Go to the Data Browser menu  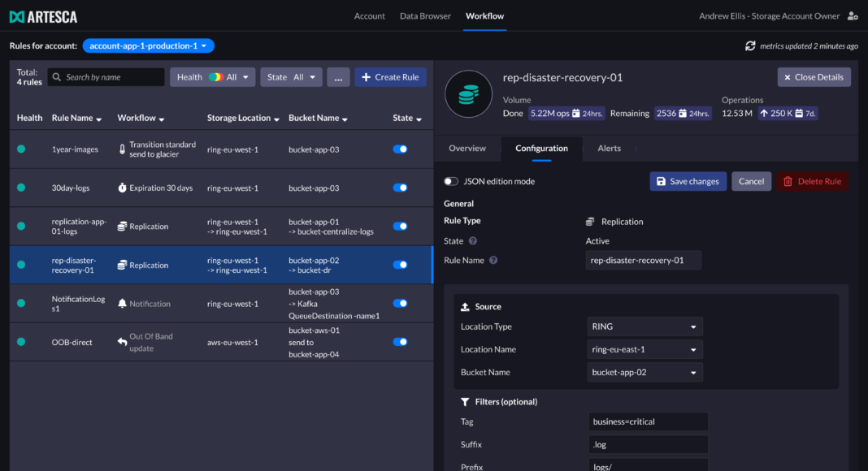pos(425,16)
